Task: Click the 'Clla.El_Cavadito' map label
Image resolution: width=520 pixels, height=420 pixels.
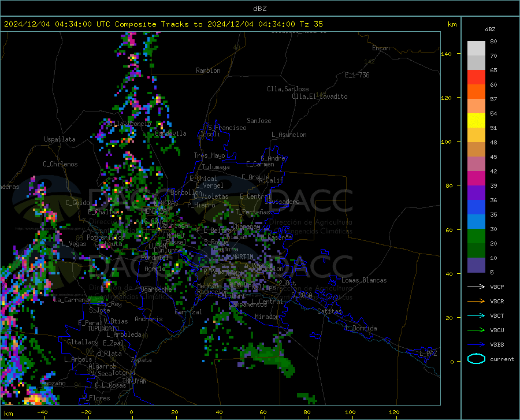Action: click(320, 96)
